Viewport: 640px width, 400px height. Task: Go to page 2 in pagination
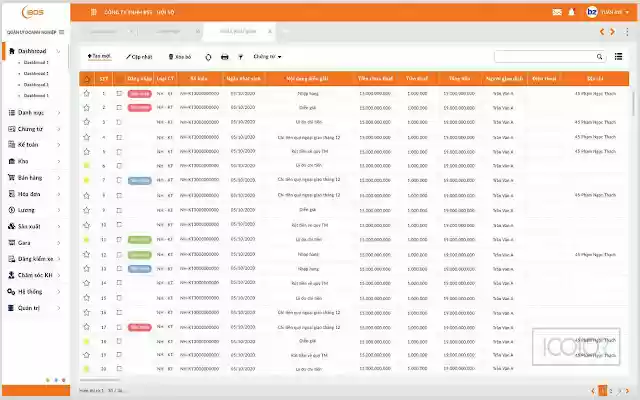pyautogui.click(x=611, y=391)
